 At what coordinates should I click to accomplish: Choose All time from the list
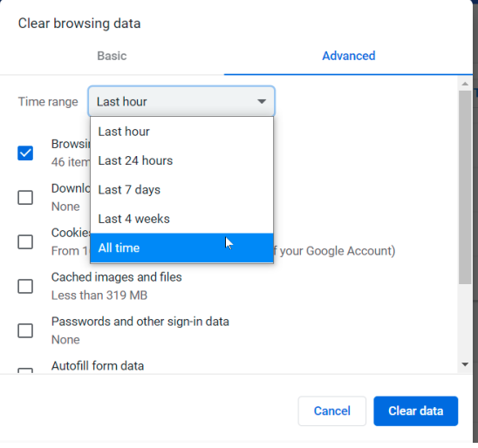[181, 248]
